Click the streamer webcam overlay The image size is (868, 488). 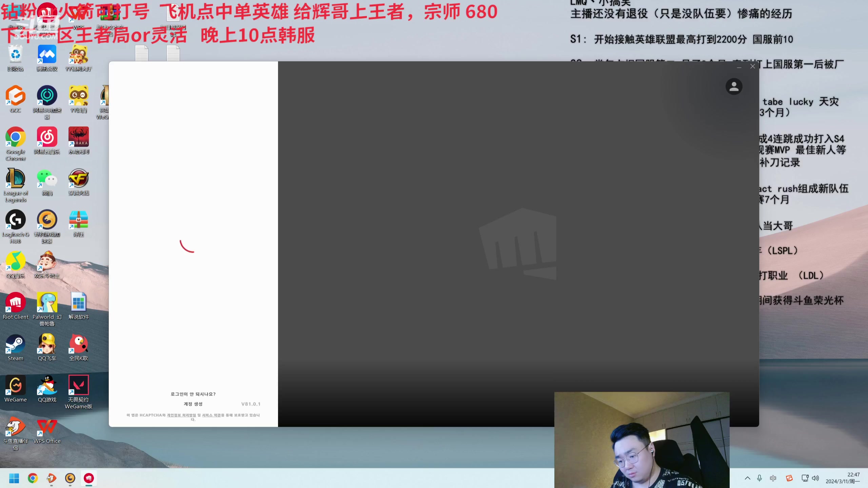[642, 440]
